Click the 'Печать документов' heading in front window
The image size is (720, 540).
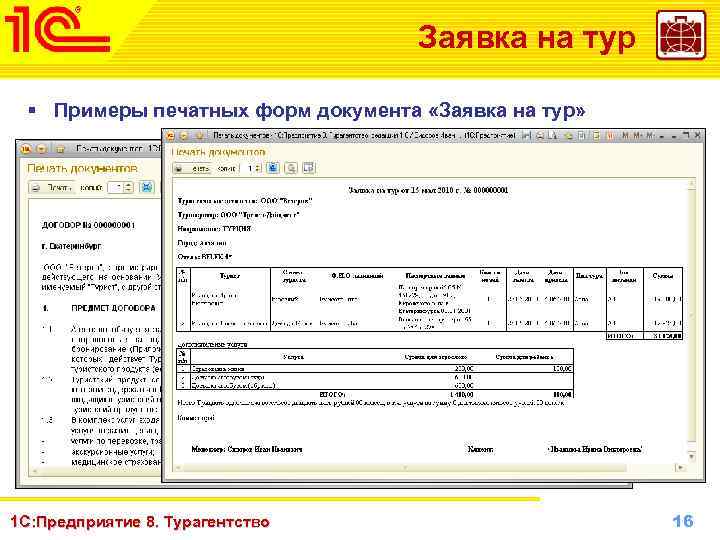click(218, 152)
